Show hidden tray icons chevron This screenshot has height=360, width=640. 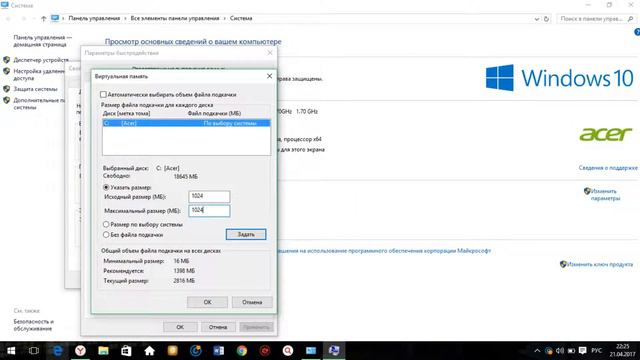pyautogui.click(x=537, y=351)
